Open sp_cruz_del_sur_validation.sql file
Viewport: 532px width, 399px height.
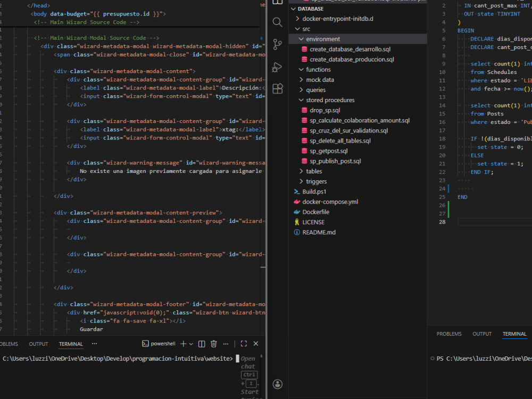click(348, 131)
